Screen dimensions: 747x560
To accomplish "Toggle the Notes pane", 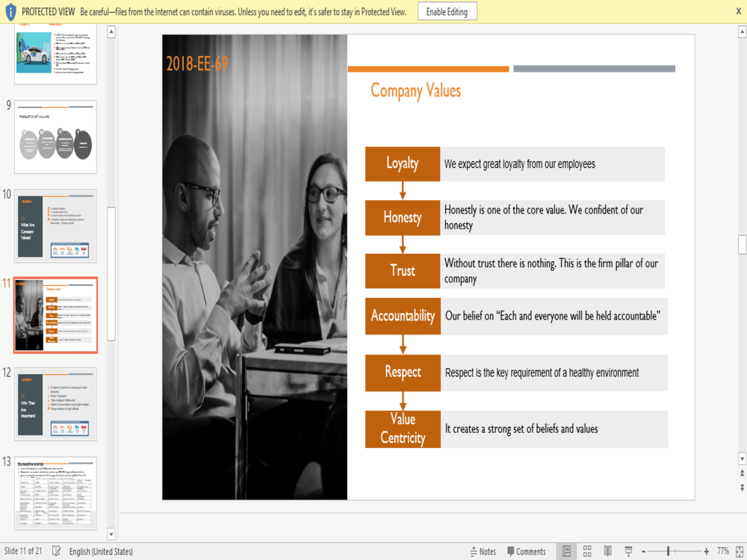I will 483,551.
